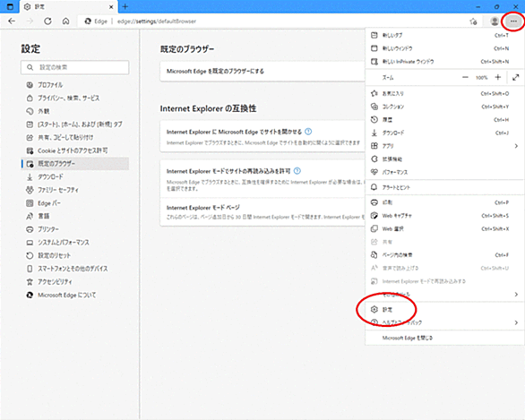The height and width of the screenshot is (420, 525).
Task: Expand その他のツール submenu arrow
Action: [516, 295]
